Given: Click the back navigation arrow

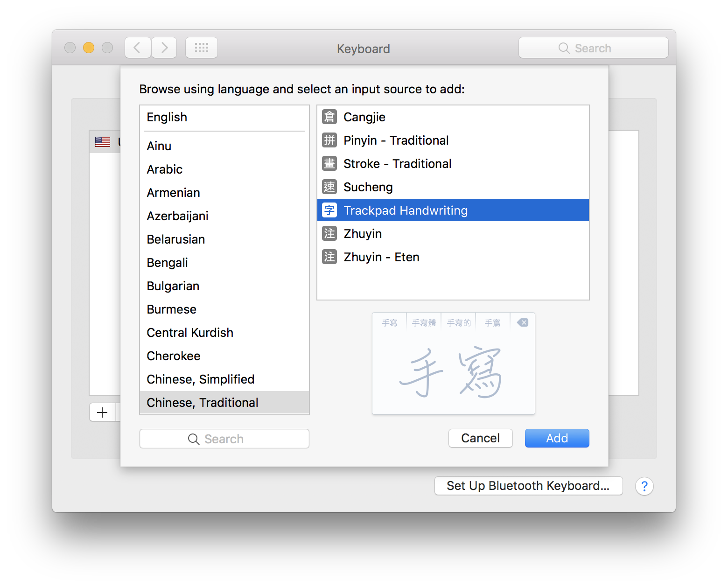Looking at the screenshot, I should (137, 47).
